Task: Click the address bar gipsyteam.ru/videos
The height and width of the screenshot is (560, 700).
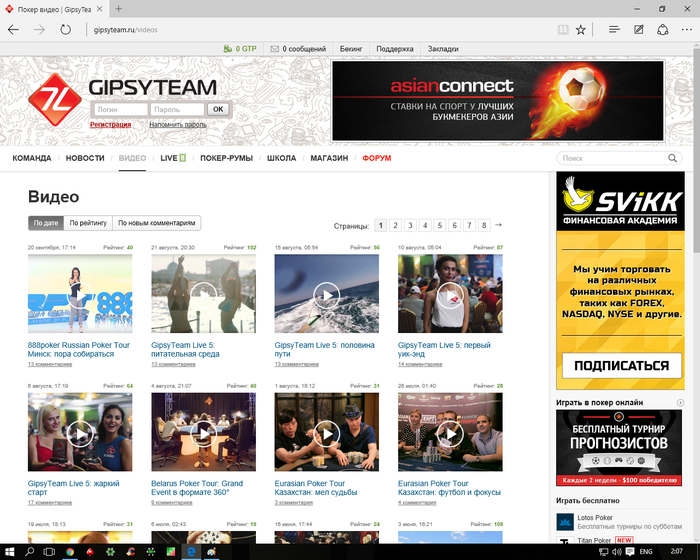Action: click(125, 30)
